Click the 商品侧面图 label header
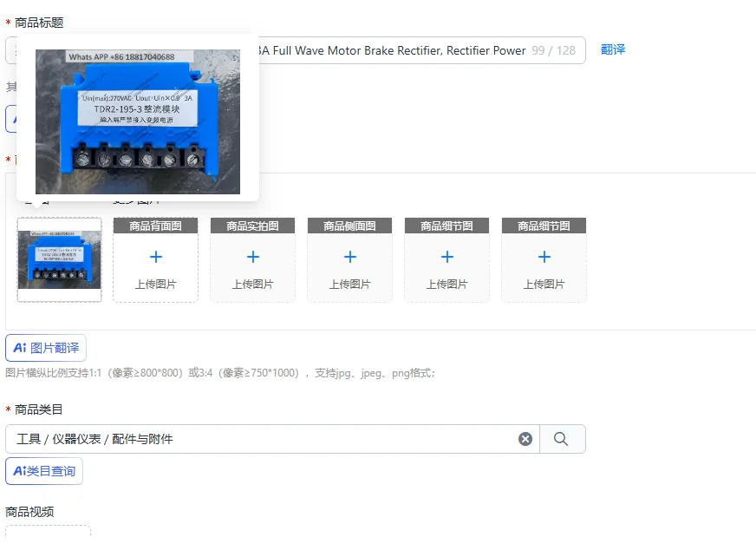756x550 pixels. (x=350, y=226)
